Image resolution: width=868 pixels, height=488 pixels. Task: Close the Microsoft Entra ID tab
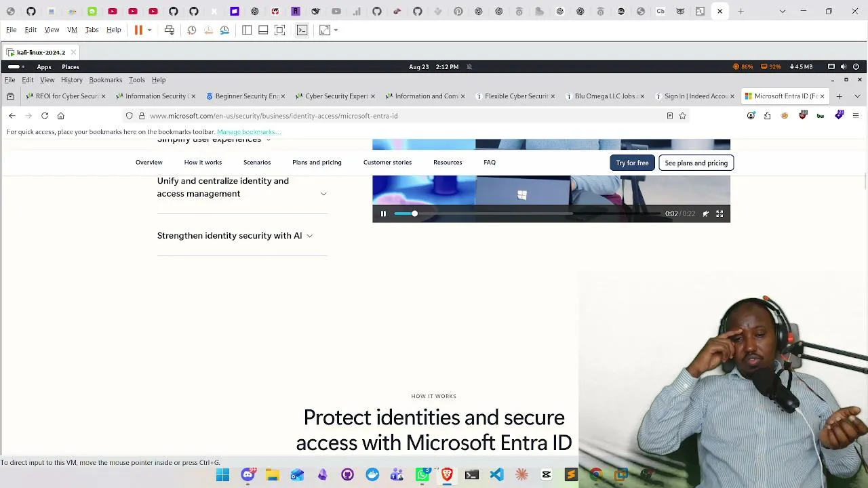pos(822,96)
